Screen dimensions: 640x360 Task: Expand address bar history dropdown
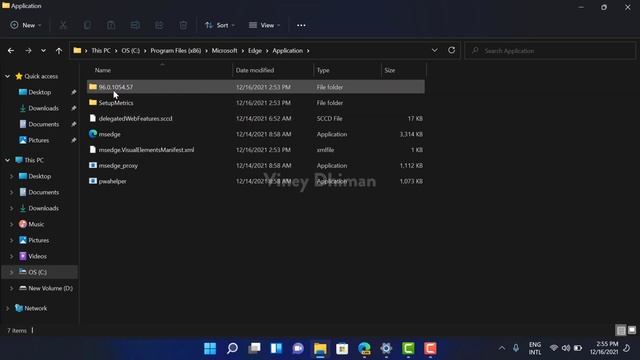click(x=435, y=50)
